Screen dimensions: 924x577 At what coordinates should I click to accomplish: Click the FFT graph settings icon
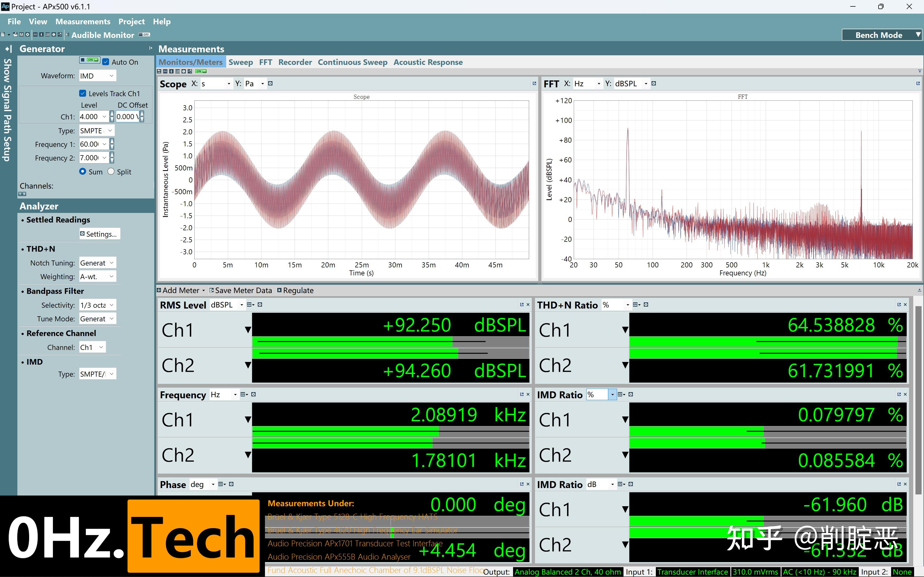click(654, 84)
